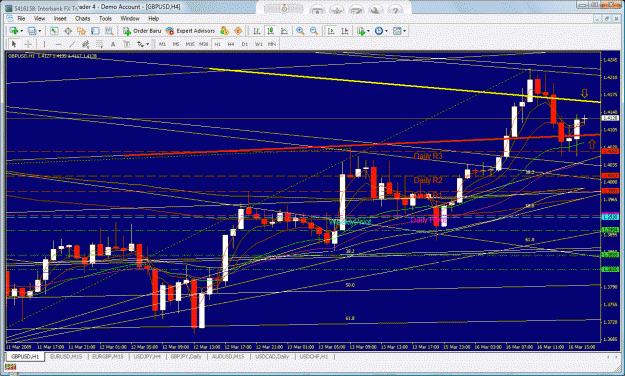
Task: Zoom out on the chart
Action: (x=314, y=31)
